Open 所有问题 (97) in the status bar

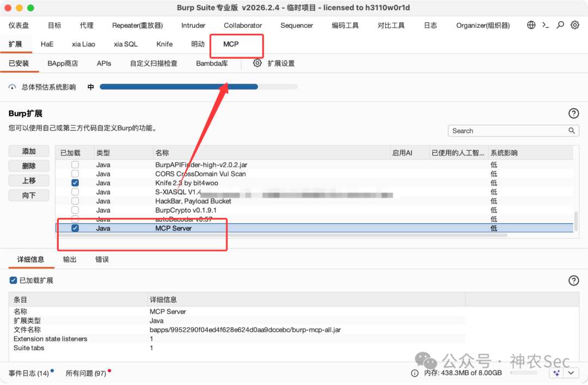(x=86, y=373)
